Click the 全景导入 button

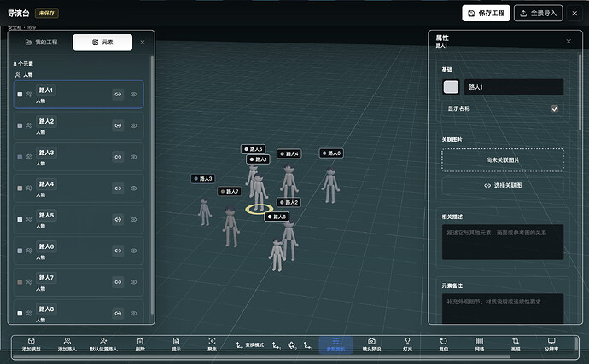538,13
